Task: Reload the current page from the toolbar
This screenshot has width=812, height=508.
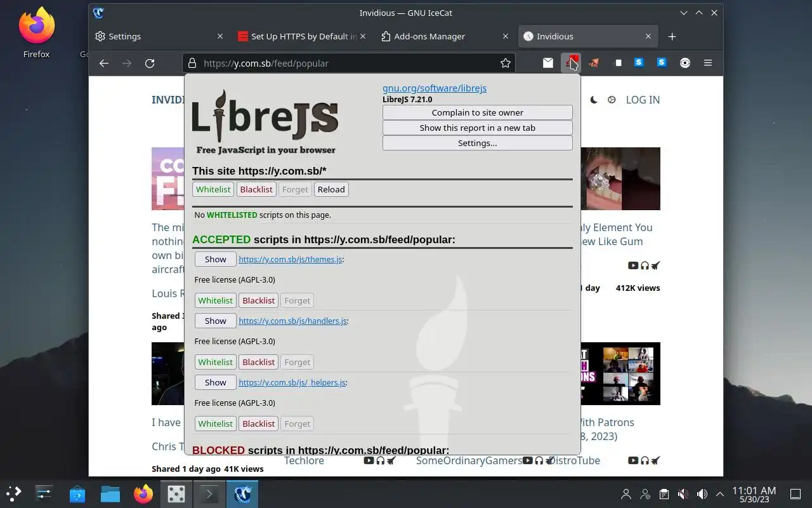Action: (x=150, y=63)
